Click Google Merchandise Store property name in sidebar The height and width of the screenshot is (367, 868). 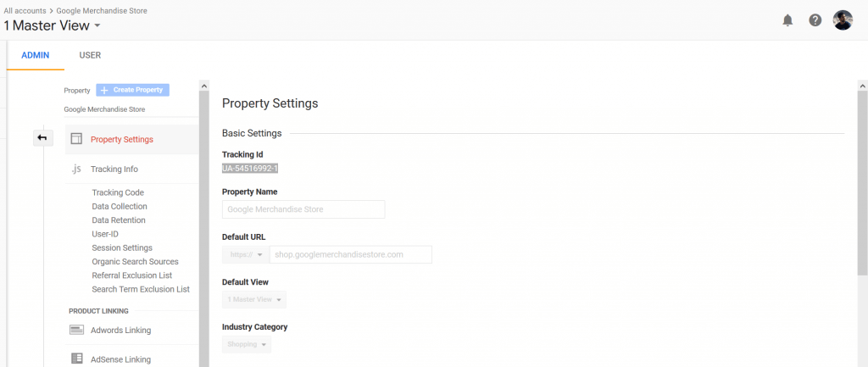[x=104, y=109]
